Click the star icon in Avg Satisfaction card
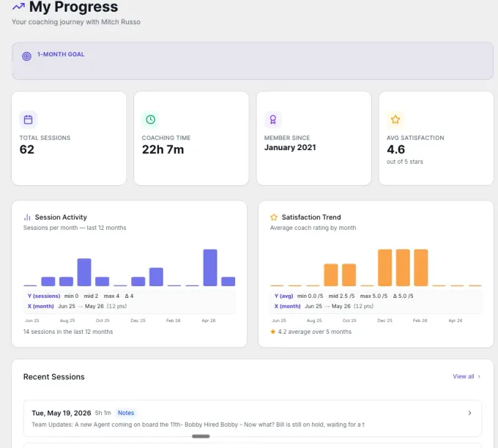 [x=395, y=120]
